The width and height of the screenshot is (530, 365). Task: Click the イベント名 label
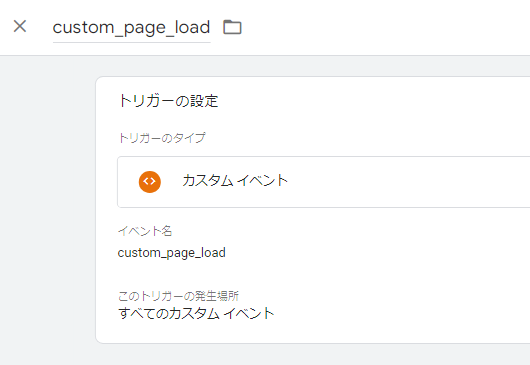tap(145, 231)
